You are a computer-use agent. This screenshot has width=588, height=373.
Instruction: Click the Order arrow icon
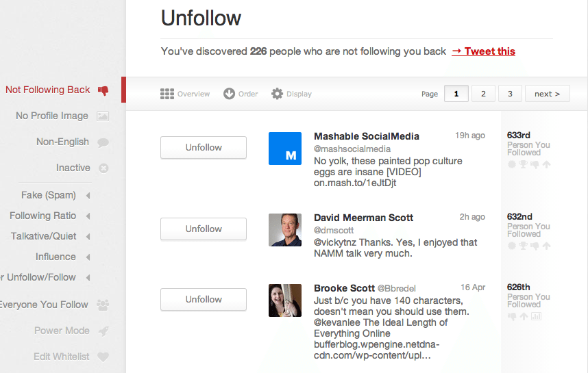pyautogui.click(x=230, y=94)
